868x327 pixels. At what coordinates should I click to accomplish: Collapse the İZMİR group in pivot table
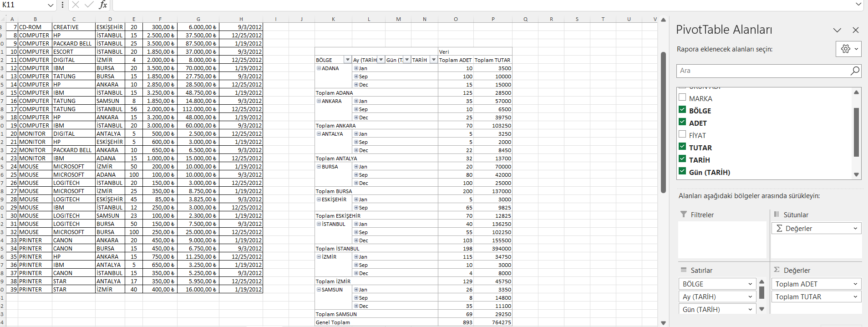(x=319, y=257)
